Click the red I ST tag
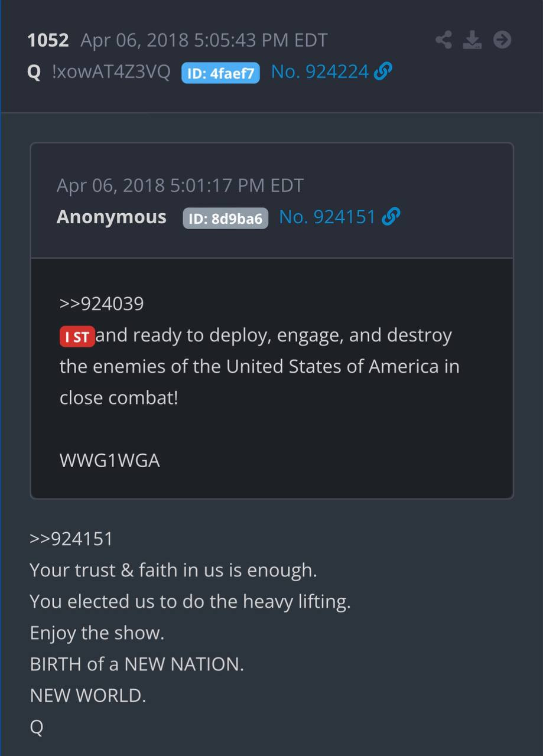Image resolution: width=543 pixels, height=756 pixels. pyautogui.click(x=77, y=337)
